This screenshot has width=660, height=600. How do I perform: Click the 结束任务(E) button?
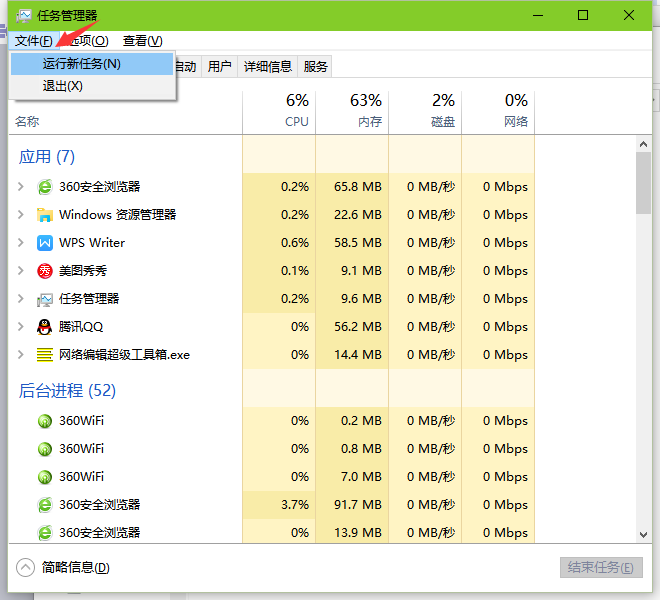pyautogui.click(x=601, y=568)
